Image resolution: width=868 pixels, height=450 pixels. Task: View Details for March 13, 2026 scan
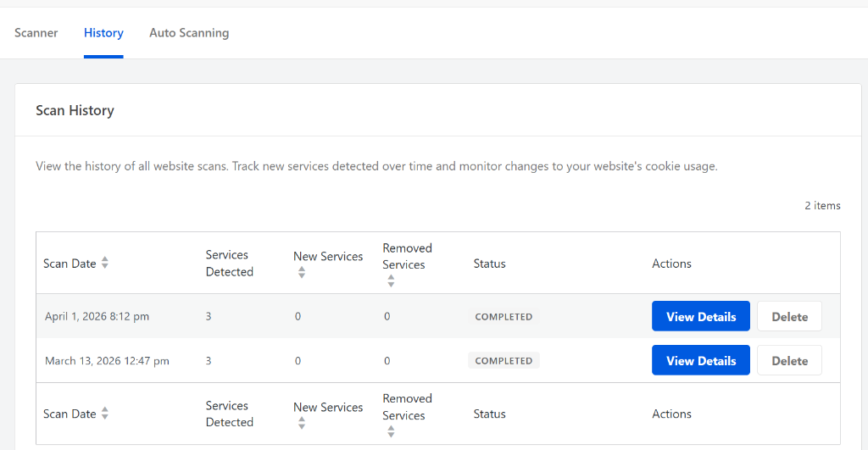point(701,360)
